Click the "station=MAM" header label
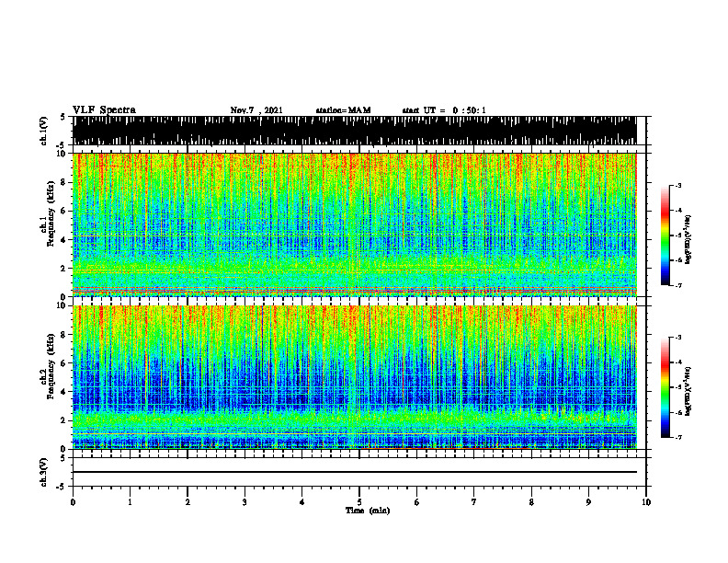The width and height of the screenshot is (728, 563). [x=343, y=110]
